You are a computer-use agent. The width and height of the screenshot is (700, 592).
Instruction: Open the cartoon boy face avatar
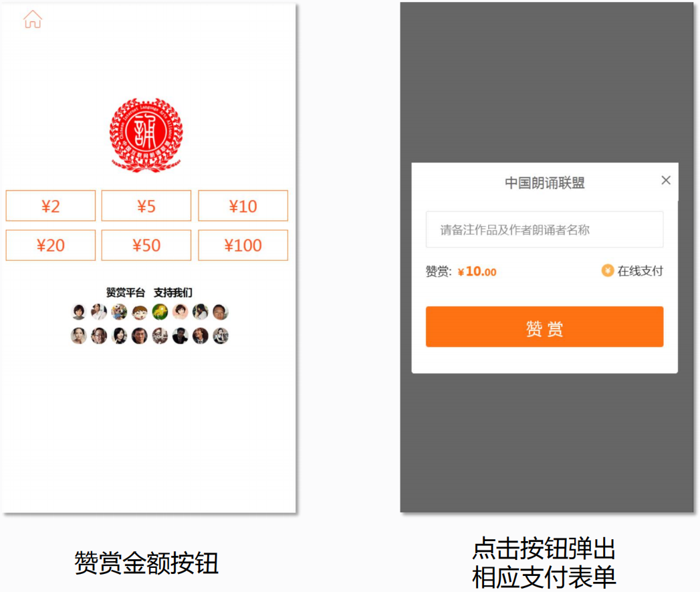139,312
